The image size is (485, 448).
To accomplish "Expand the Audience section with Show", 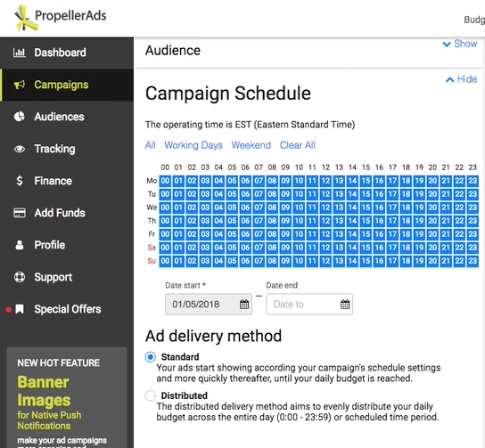I will 460,44.
